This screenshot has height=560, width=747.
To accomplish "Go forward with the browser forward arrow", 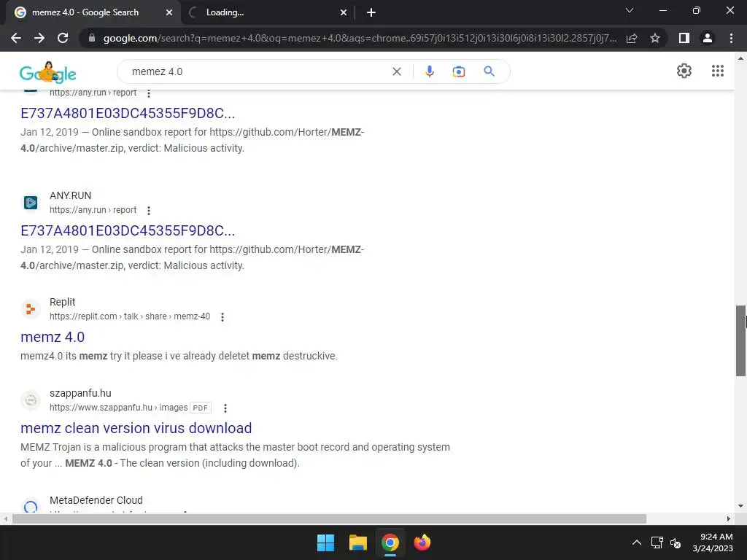I will pos(39,38).
